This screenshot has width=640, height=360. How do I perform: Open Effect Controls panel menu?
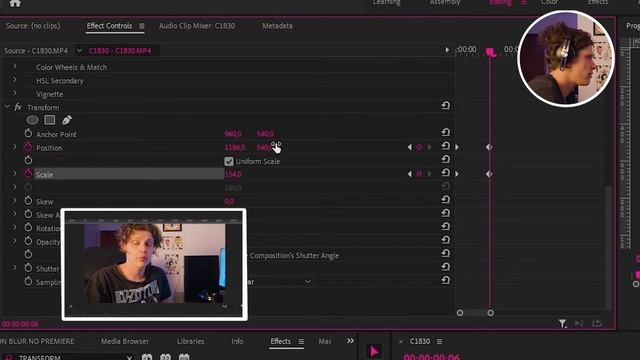[142, 26]
